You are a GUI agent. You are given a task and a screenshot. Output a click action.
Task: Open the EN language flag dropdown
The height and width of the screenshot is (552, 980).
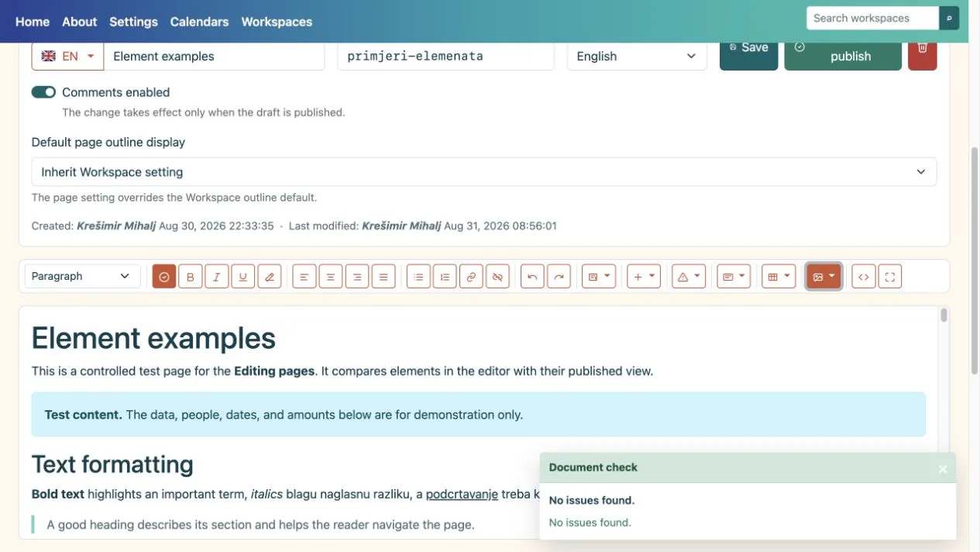coord(67,56)
